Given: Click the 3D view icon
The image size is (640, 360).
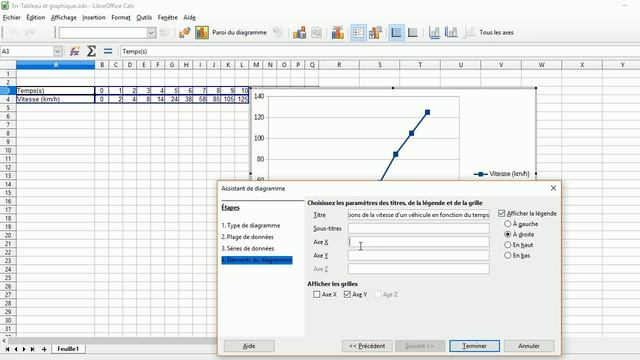Looking at the screenshot, I should pyautogui.click(x=278, y=33).
